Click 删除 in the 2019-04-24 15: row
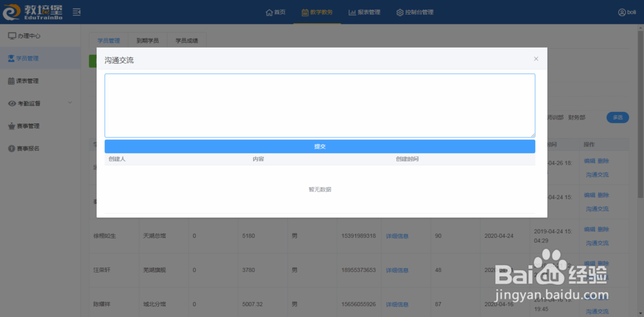The image size is (644, 317). click(603, 195)
